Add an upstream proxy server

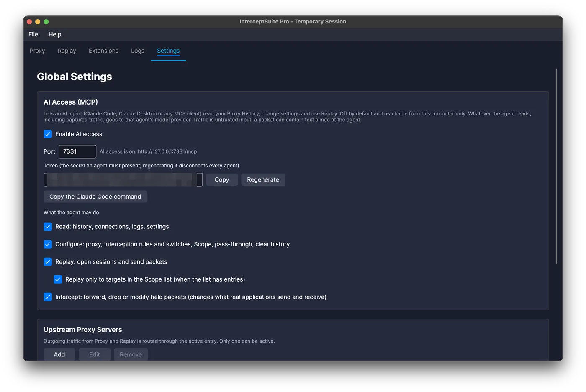pyautogui.click(x=59, y=354)
